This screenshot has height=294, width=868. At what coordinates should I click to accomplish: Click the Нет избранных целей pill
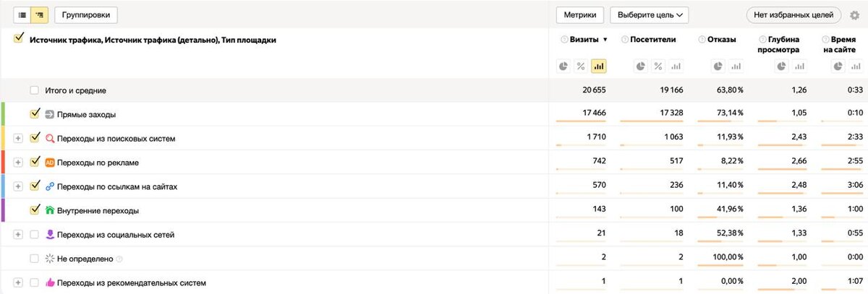click(x=793, y=15)
